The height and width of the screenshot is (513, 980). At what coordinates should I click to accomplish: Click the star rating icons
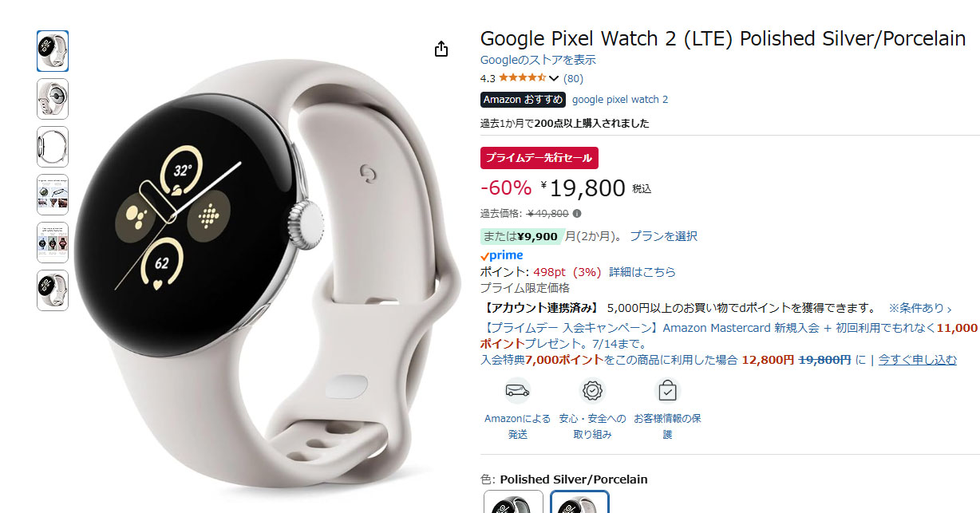523,78
